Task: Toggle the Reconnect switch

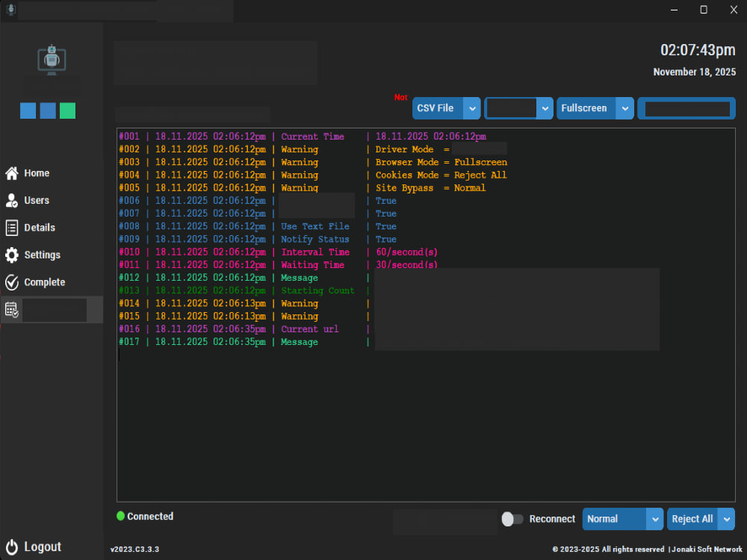Action: point(512,519)
